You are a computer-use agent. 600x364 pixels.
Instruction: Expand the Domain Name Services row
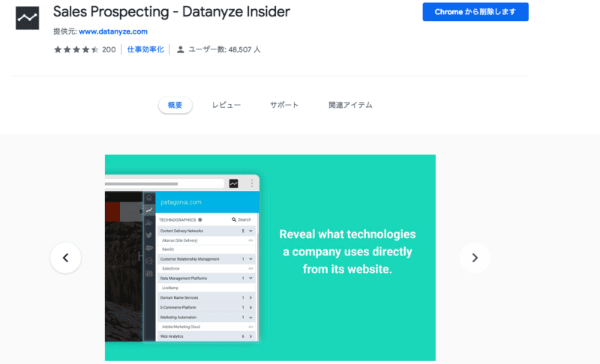[x=205, y=297]
